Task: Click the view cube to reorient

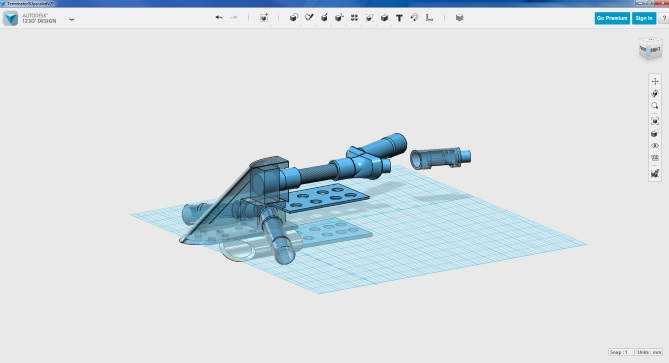Action: pyautogui.click(x=650, y=49)
